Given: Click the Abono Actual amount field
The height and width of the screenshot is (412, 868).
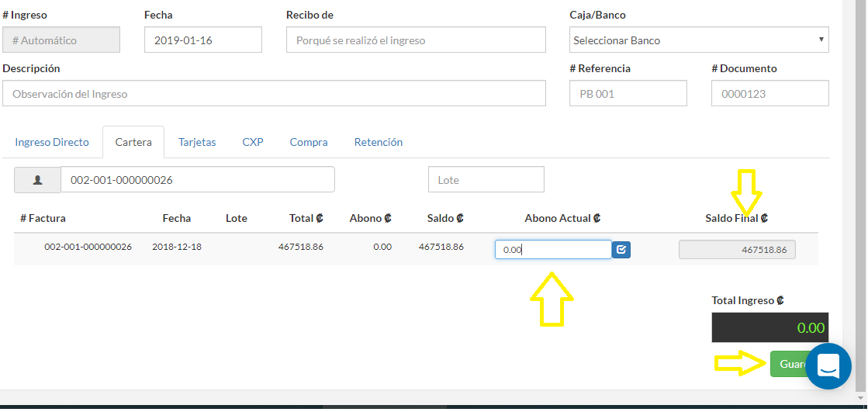Looking at the screenshot, I should click(553, 250).
